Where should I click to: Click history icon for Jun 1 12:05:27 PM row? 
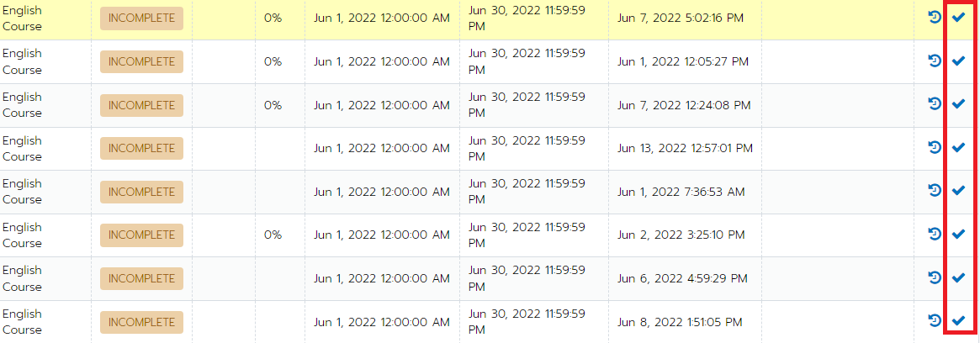pyautogui.click(x=935, y=61)
